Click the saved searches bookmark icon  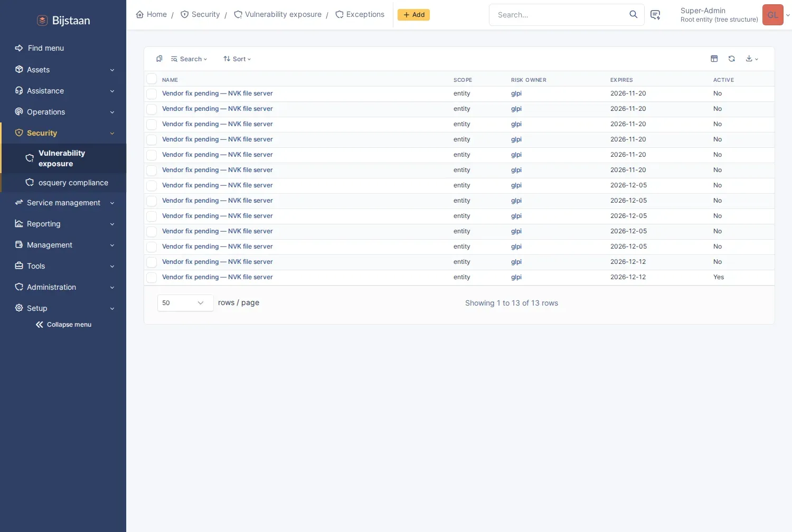159,59
